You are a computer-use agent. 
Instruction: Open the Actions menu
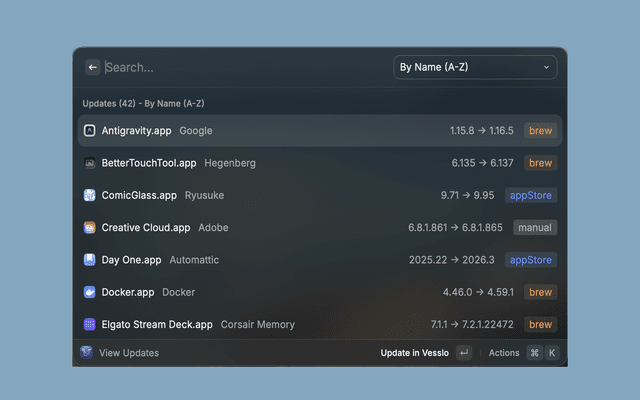pos(504,353)
